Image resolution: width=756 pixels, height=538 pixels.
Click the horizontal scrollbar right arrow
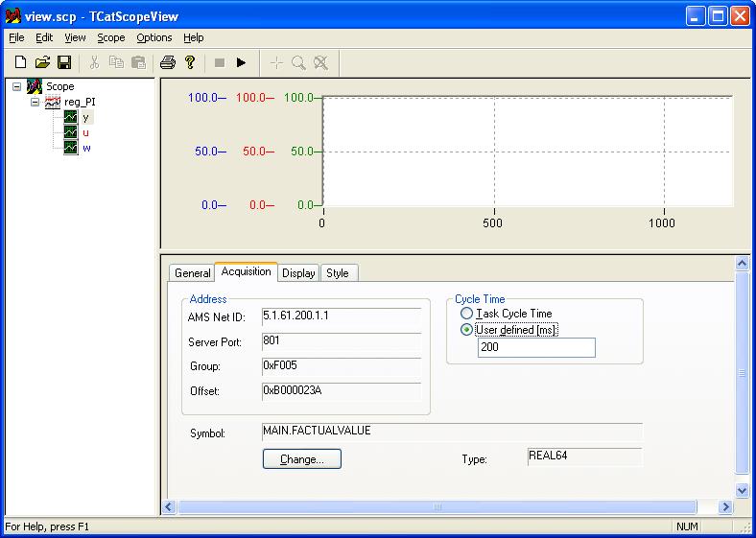[725, 506]
